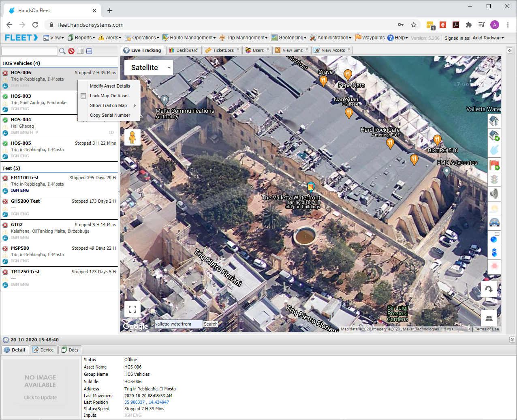The image size is (517, 420).
Task: Collapse all groups with the blue minus icon
Action: [89, 51]
